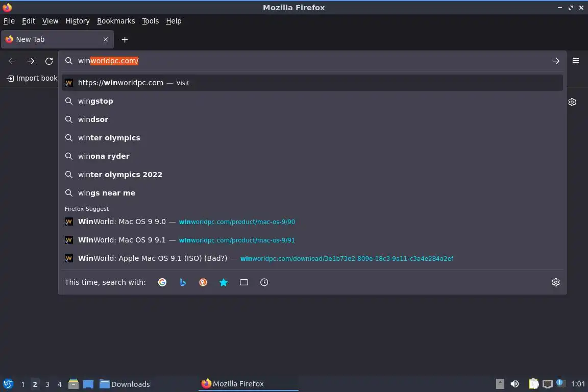Choose the winona ryder suggestion
This screenshot has width=588, height=392.
(312, 156)
